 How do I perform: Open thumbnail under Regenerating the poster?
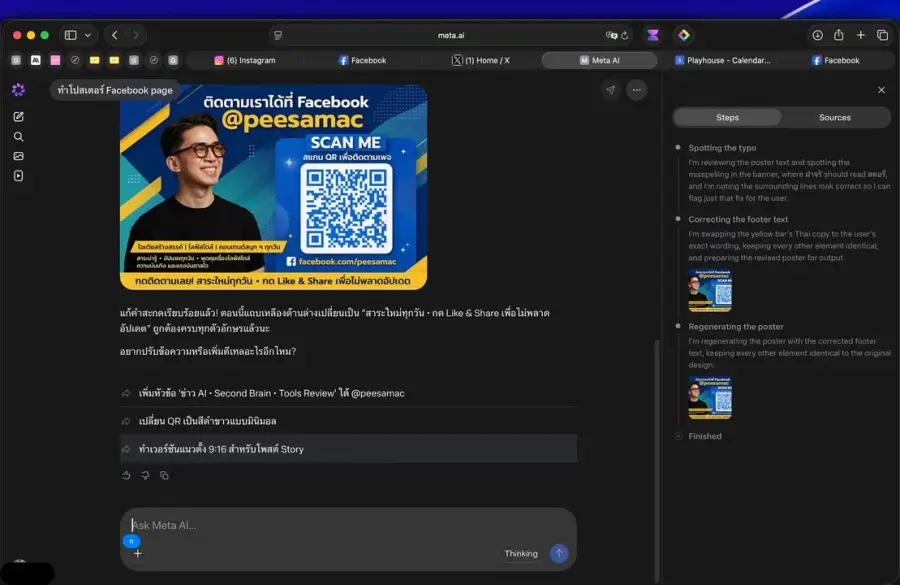pyautogui.click(x=710, y=398)
